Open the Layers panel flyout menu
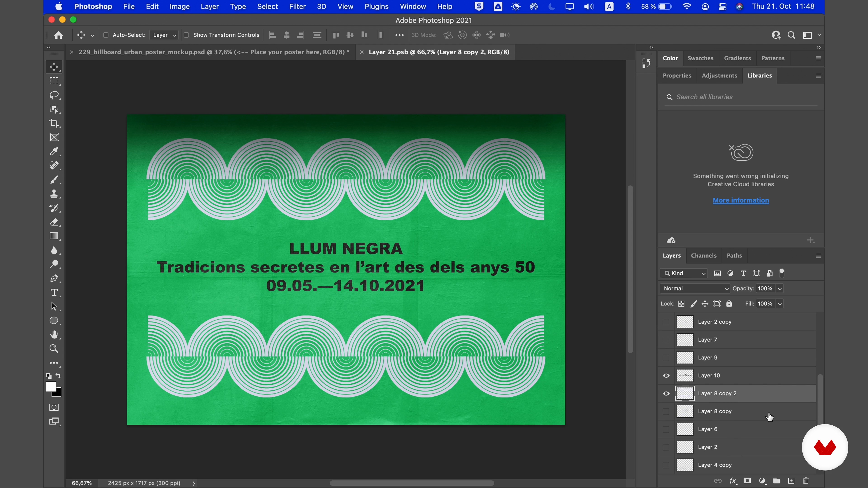 coord(818,256)
